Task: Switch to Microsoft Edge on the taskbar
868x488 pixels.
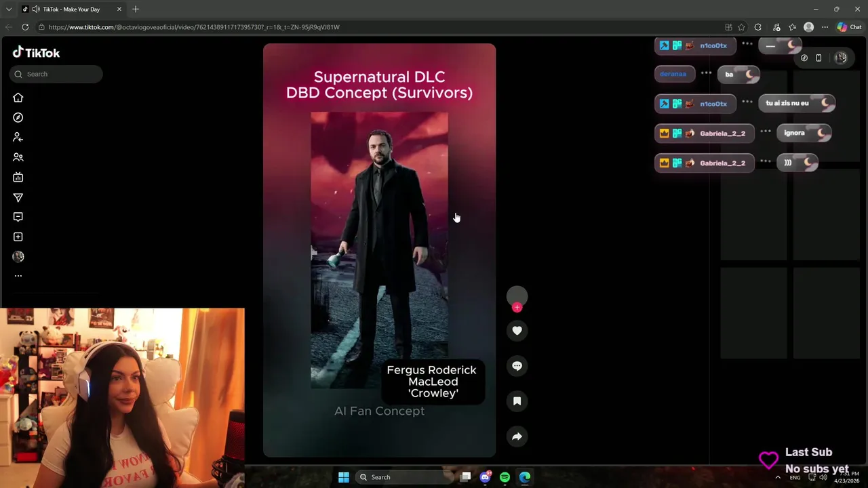Action: click(525, 477)
